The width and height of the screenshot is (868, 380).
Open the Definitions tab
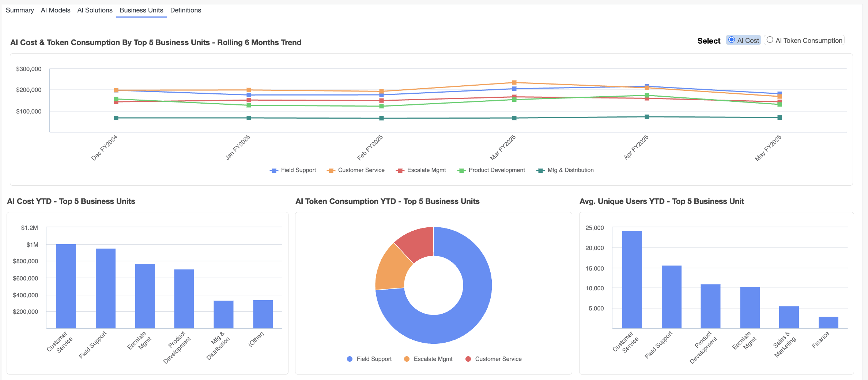pyautogui.click(x=185, y=10)
